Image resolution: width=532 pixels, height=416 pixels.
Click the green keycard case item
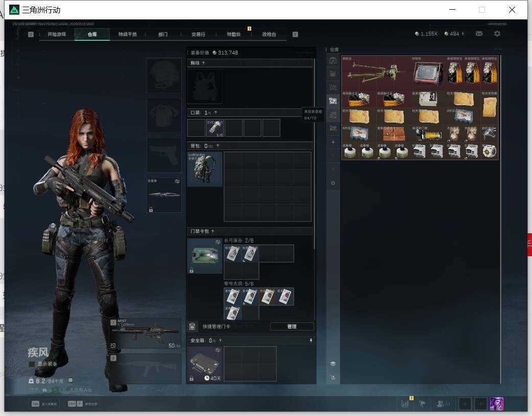[x=205, y=256]
